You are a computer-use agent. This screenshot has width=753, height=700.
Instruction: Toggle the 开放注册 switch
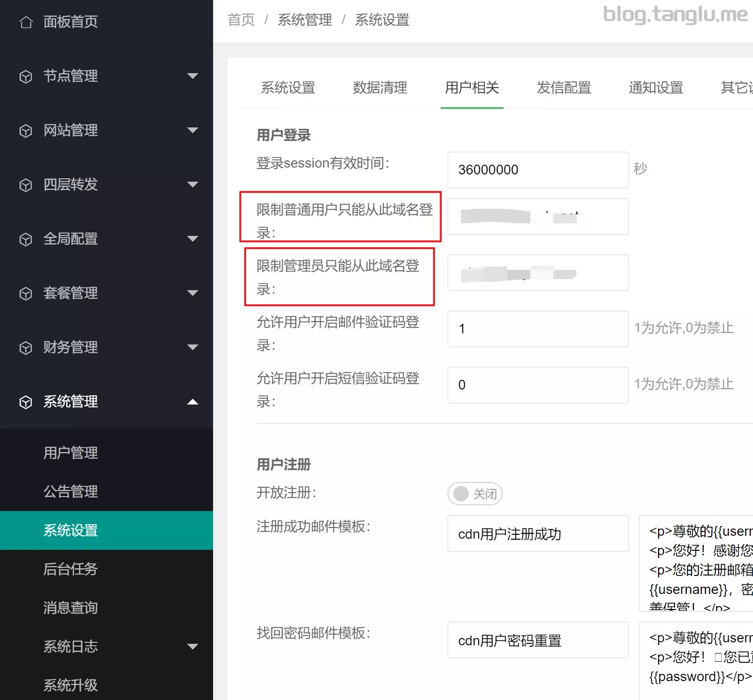click(x=475, y=494)
